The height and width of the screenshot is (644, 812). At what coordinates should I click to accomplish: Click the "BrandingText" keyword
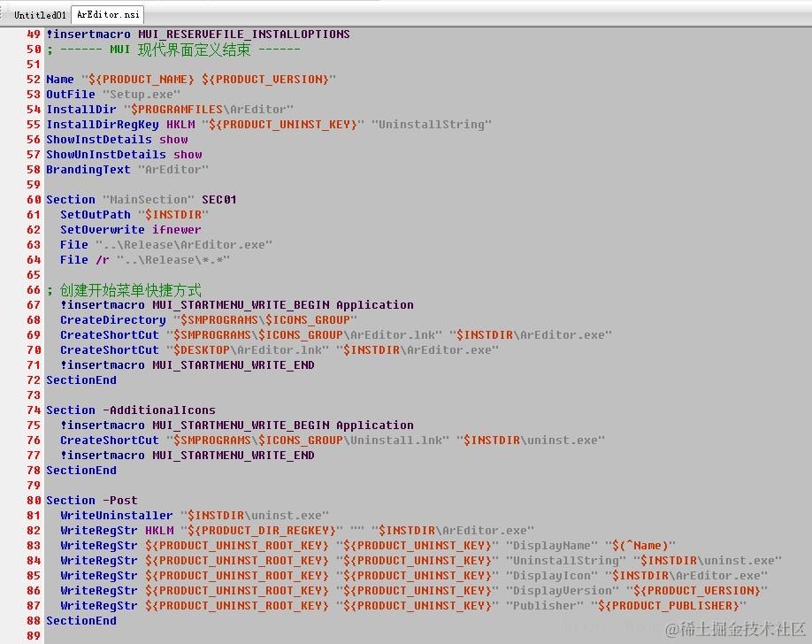tap(88, 170)
